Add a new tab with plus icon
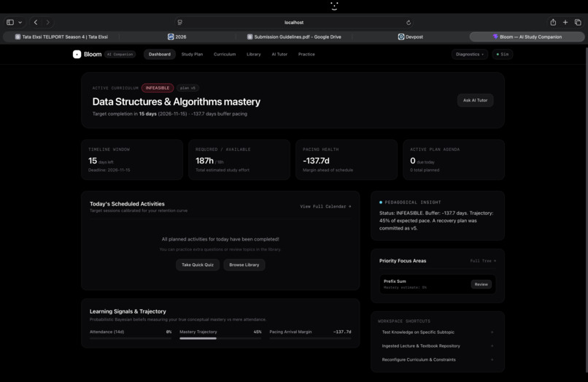The image size is (588, 382). pos(565,23)
